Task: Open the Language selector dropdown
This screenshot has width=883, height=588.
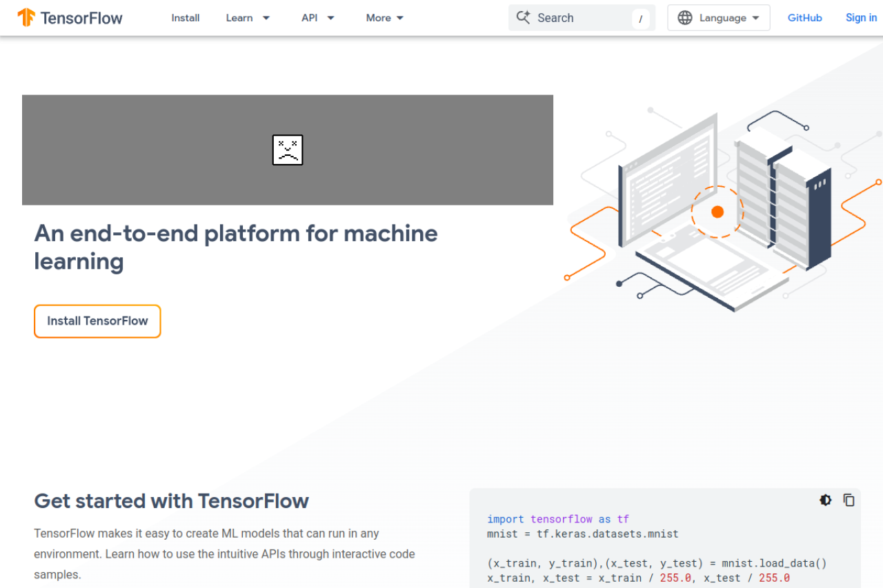Action: point(719,18)
